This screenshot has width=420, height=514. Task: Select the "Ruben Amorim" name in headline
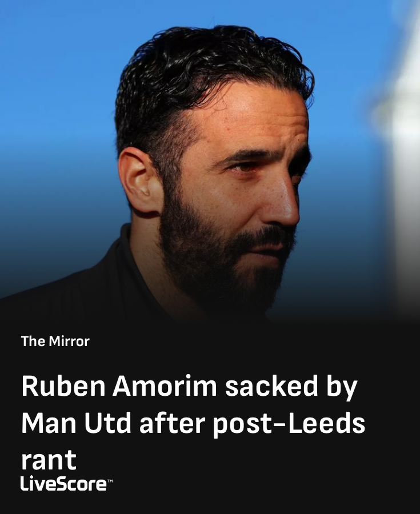click(119, 386)
